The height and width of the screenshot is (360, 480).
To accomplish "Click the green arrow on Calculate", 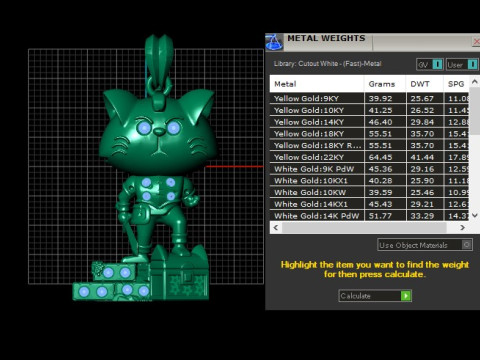I will (406, 296).
